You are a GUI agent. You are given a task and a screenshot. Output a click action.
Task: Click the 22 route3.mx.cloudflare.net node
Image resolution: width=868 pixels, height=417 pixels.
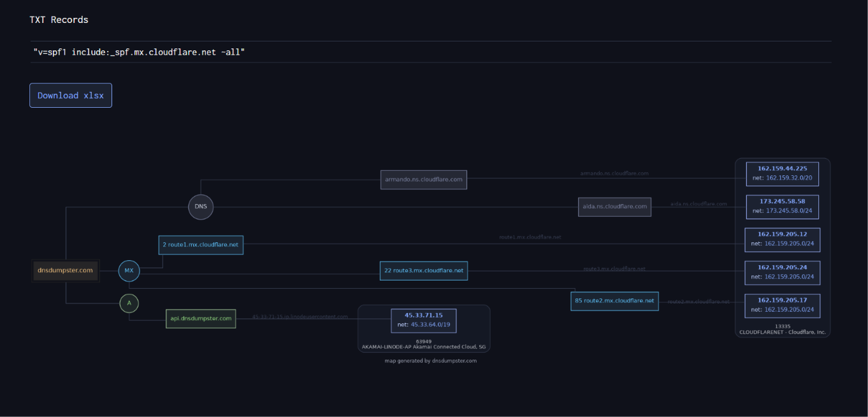(424, 270)
